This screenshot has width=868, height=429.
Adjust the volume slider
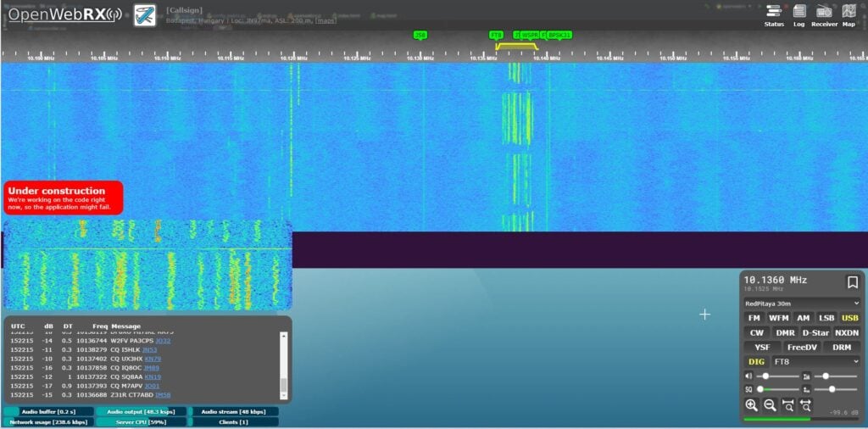pyautogui.click(x=777, y=376)
